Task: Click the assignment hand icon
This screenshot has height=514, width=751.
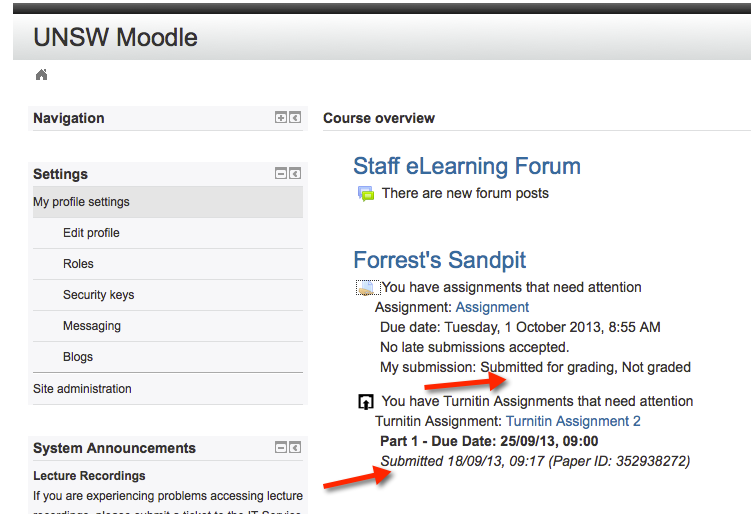Action: pos(367,287)
